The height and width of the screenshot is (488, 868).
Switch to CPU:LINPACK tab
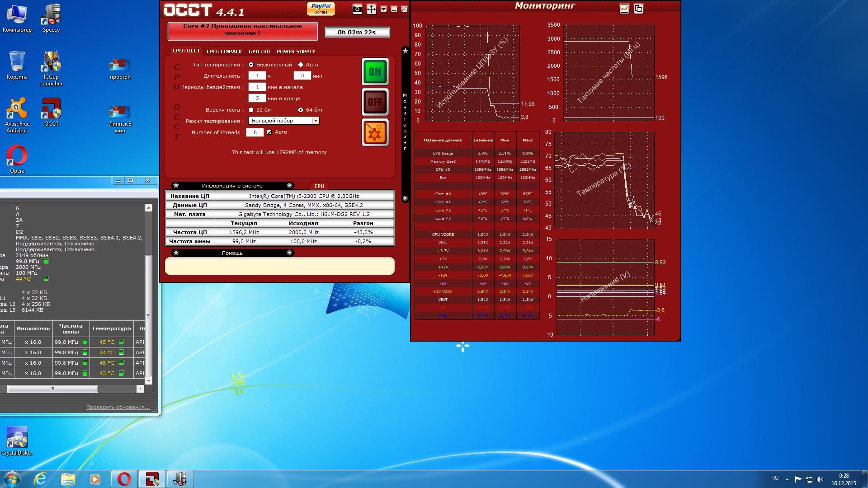pos(224,52)
